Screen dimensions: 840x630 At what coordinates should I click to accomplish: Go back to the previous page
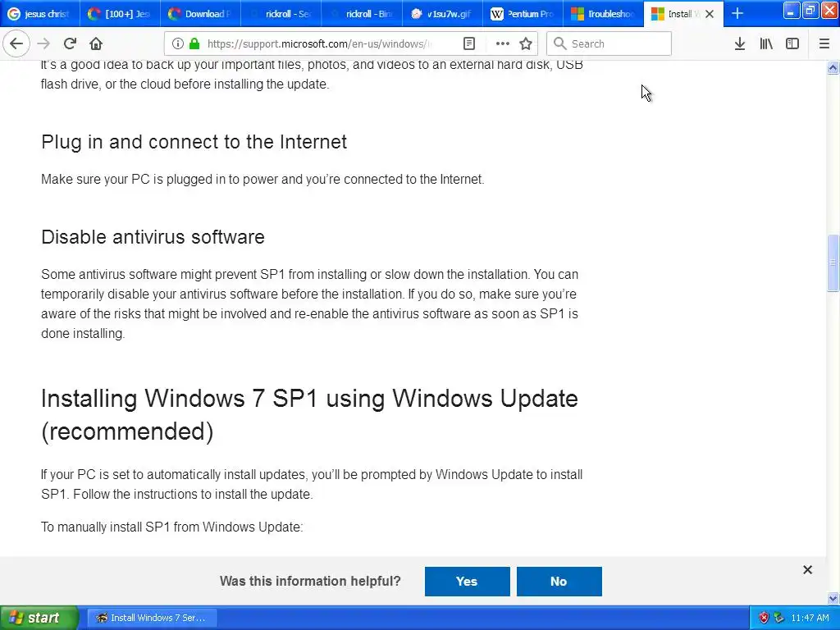point(16,44)
